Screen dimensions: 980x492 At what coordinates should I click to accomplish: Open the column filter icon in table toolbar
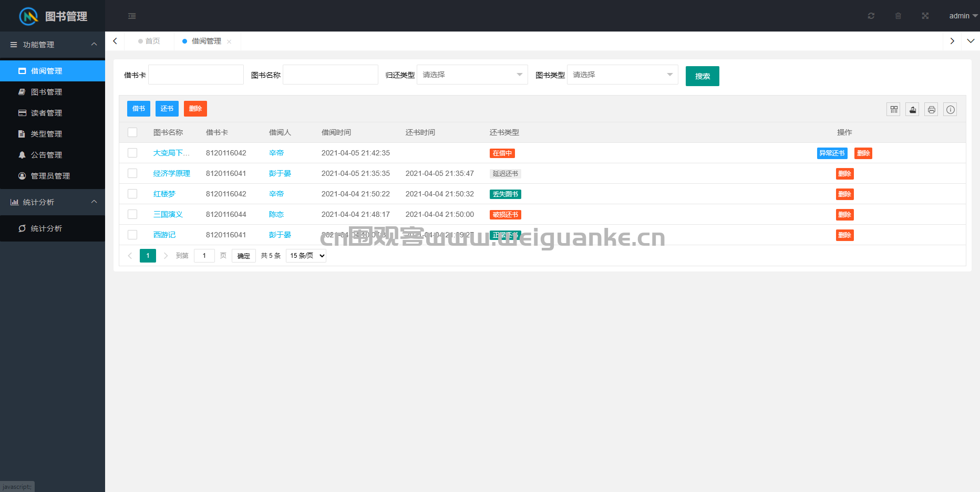pos(894,109)
